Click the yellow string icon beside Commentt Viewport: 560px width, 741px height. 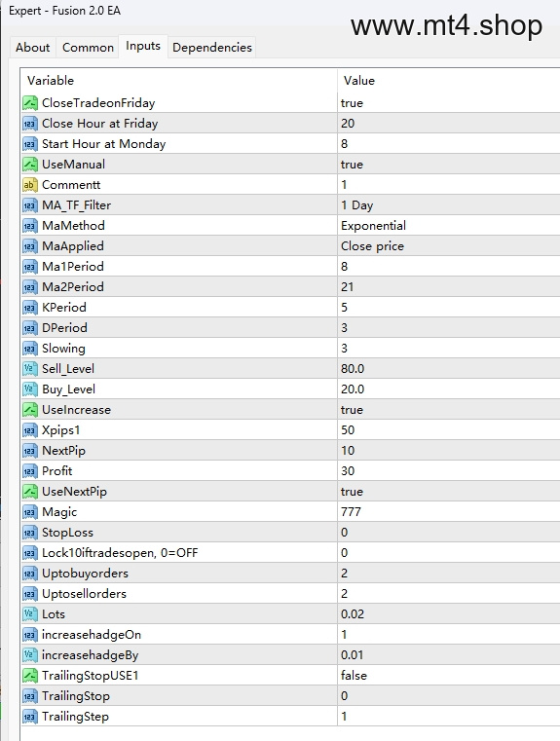click(30, 185)
